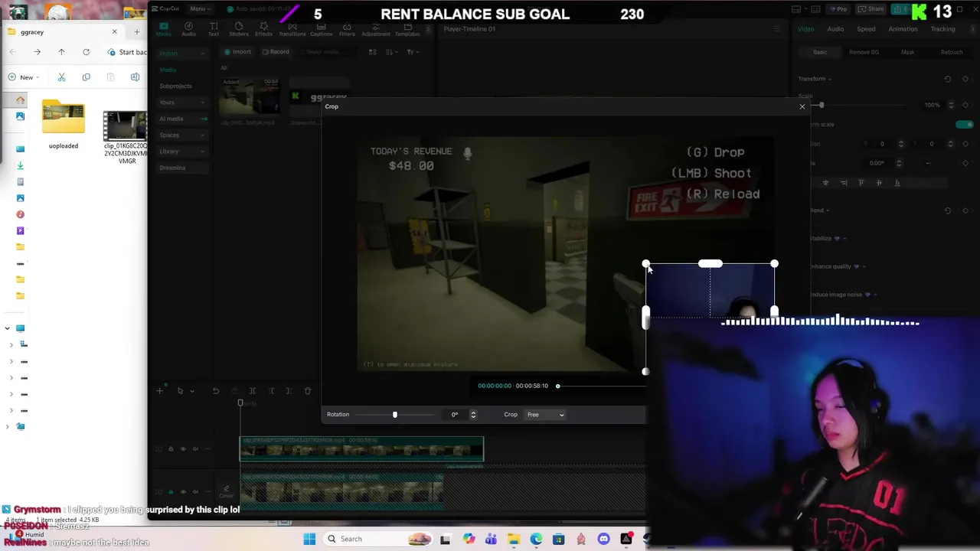Open the Crop ratio dropdown showing Free

[545, 415]
